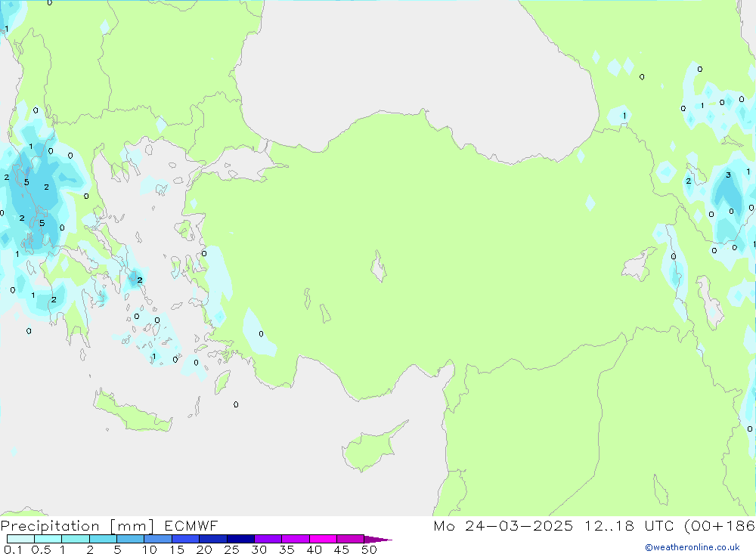756x554 pixels.
Task: Select the 45–50 mm legend swatch
Action: click(350, 539)
